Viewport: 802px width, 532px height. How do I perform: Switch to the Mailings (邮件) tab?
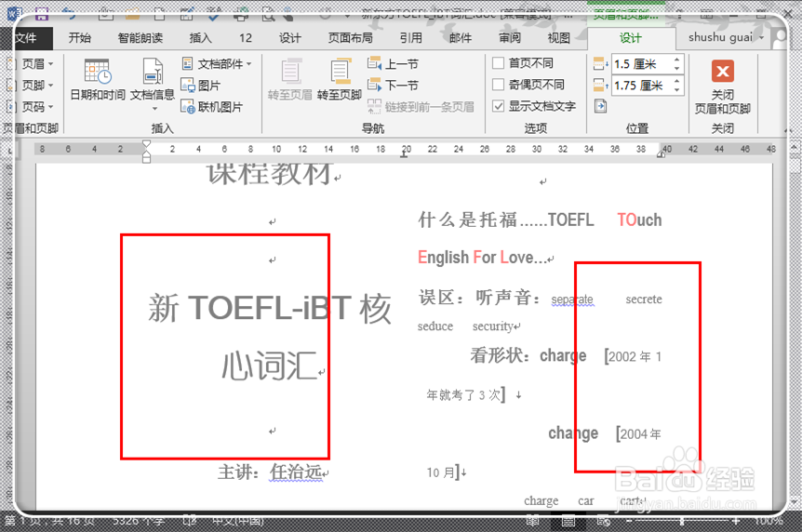tap(461, 38)
